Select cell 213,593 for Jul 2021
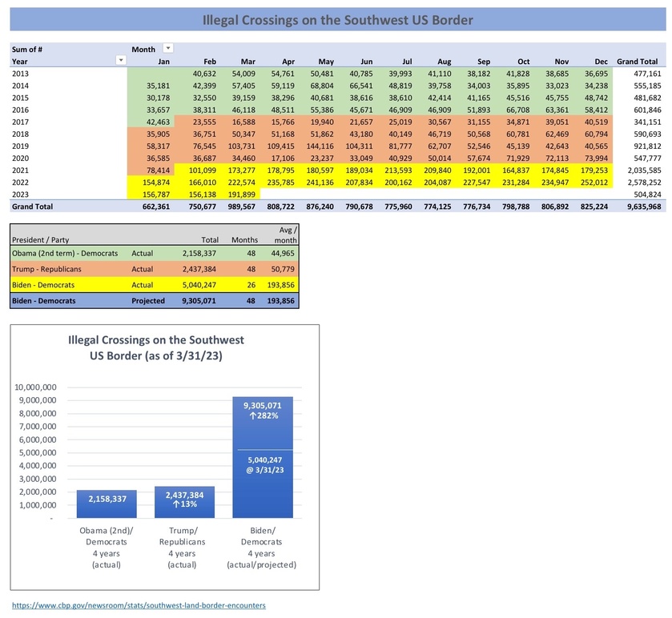Viewport: 672px width, 618px height. point(398,171)
